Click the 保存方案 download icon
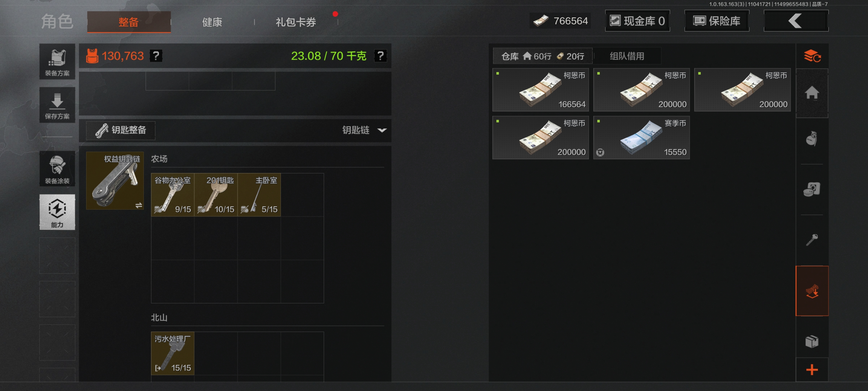This screenshot has width=868, height=391. (57, 105)
